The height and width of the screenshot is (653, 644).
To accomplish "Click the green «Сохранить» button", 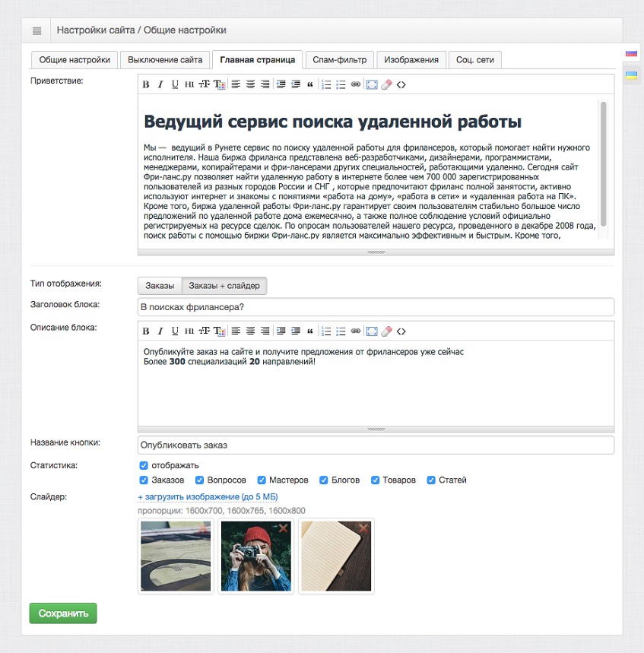I will (63, 613).
